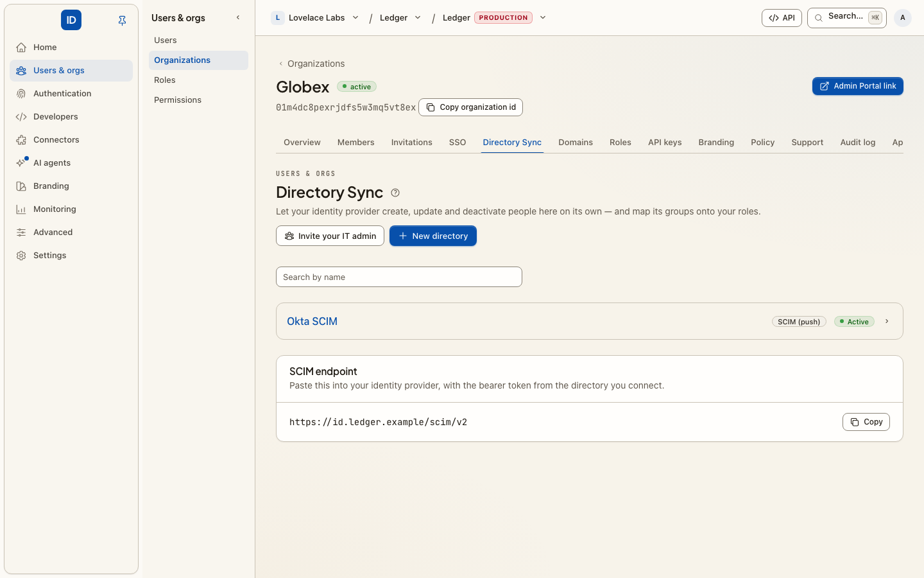Image resolution: width=924 pixels, height=578 pixels.
Task: Expand the Okta SCIM directory row
Action: tap(887, 322)
